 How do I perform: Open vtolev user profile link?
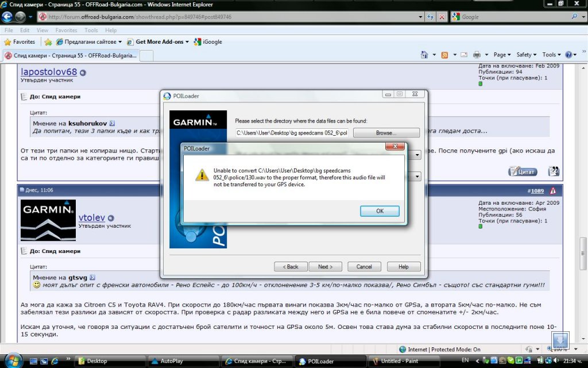(92, 217)
